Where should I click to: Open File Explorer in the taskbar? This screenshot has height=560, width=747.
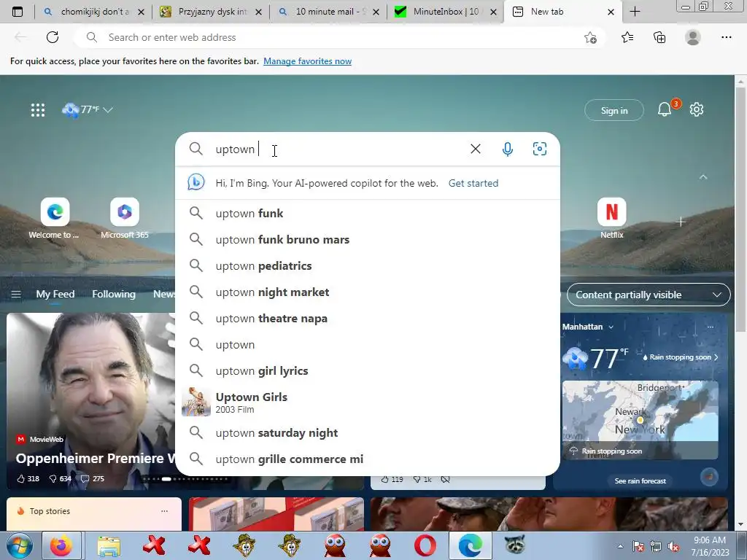(109, 545)
